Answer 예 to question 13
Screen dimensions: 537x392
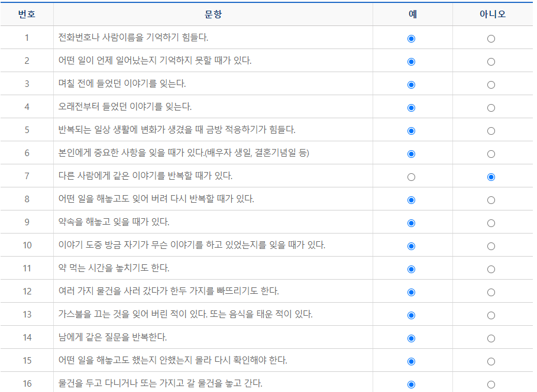coord(411,315)
